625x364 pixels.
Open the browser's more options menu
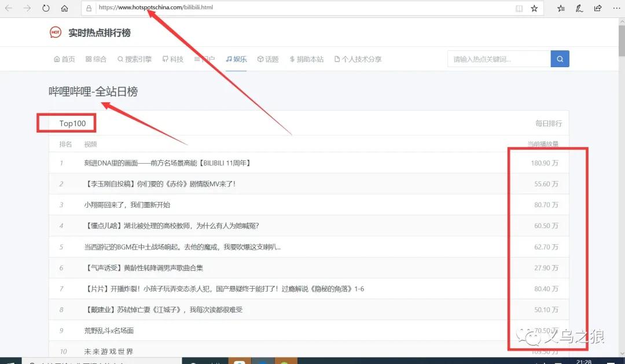pyautogui.click(x=616, y=9)
